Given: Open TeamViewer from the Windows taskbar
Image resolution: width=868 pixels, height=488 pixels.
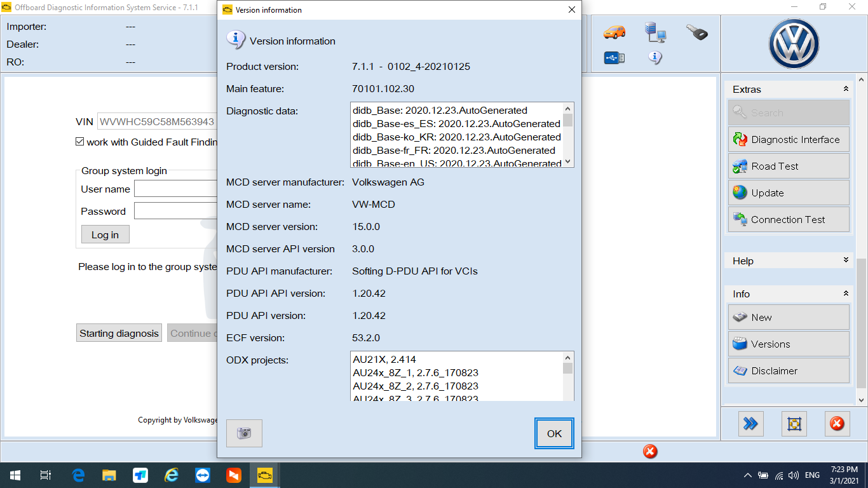Looking at the screenshot, I should [203, 475].
